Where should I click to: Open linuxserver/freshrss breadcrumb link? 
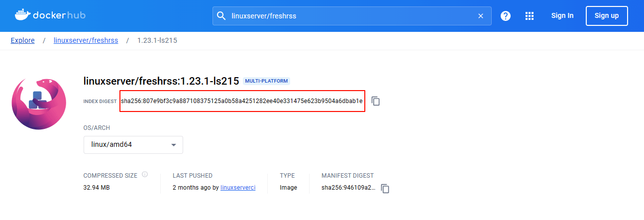click(x=86, y=40)
